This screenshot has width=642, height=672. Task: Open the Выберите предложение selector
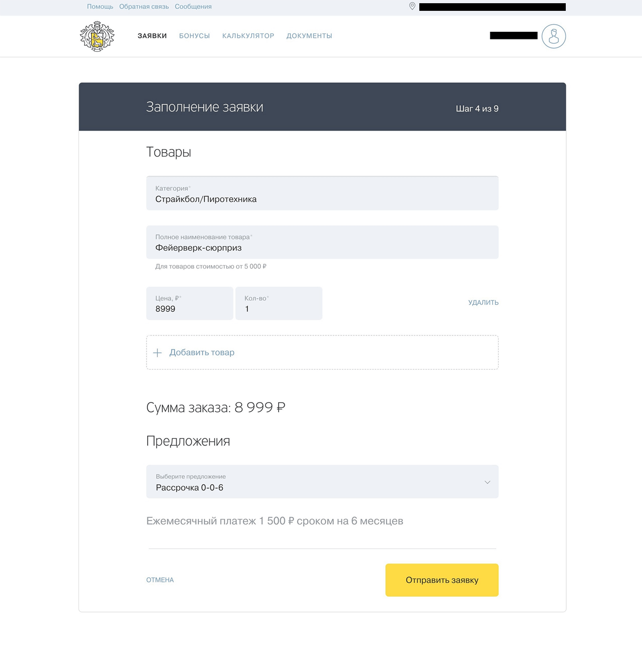pos(322,482)
